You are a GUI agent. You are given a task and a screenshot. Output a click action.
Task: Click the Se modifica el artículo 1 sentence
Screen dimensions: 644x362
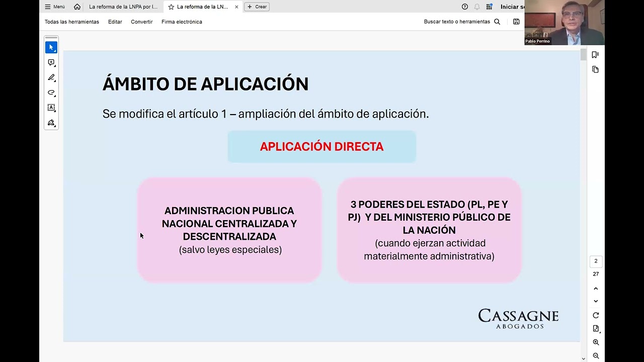coord(266,114)
